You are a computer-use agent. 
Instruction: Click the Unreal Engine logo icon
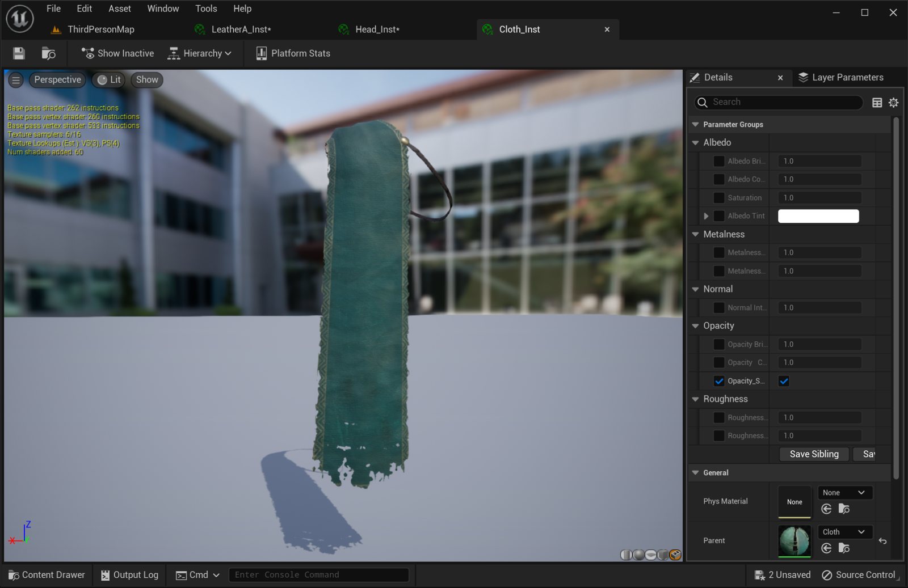[20, 19]
